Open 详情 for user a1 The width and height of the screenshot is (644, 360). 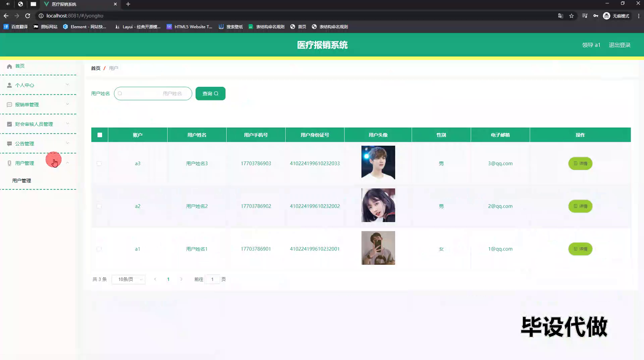tap(580, 249)
